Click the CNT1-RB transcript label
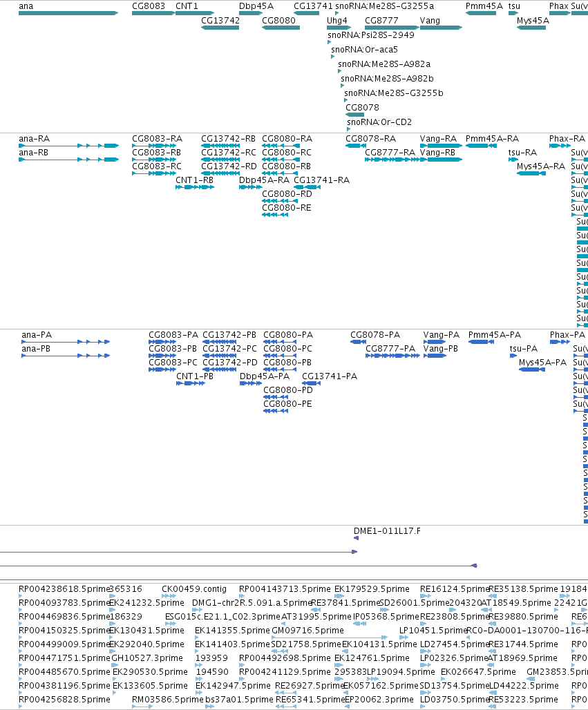Screen dimensions: 588x710 [194, 180]
